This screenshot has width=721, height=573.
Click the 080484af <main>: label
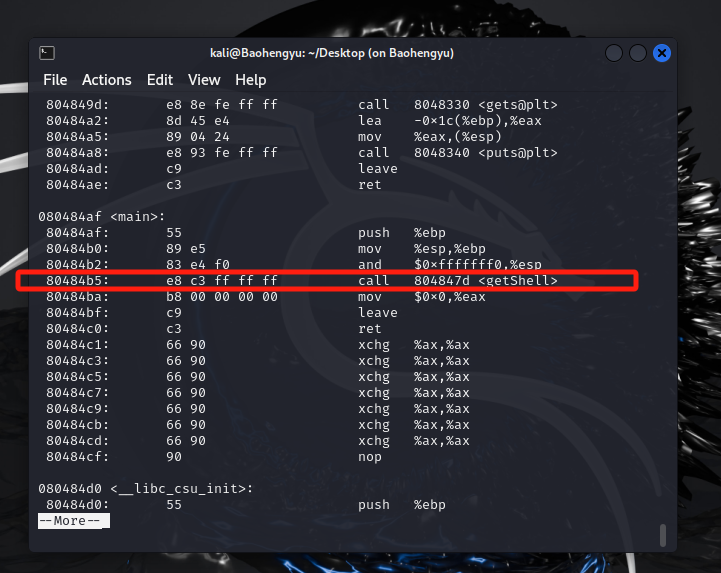click(x=102, y=217)
